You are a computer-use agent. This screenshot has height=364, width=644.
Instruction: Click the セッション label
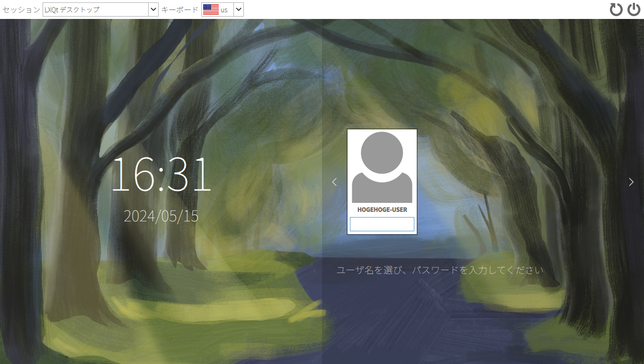tap(21, 9)
